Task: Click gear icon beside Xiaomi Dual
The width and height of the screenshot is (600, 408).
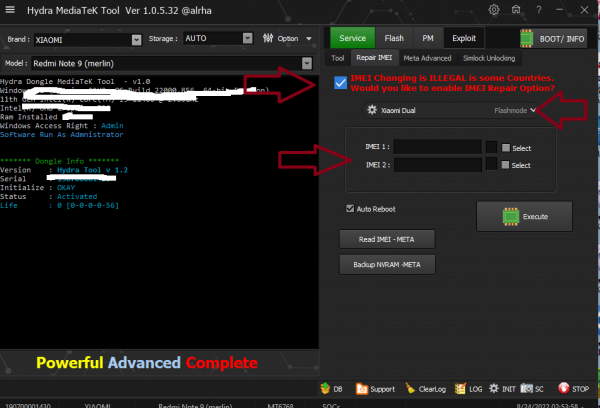Action: click(372, 110)
